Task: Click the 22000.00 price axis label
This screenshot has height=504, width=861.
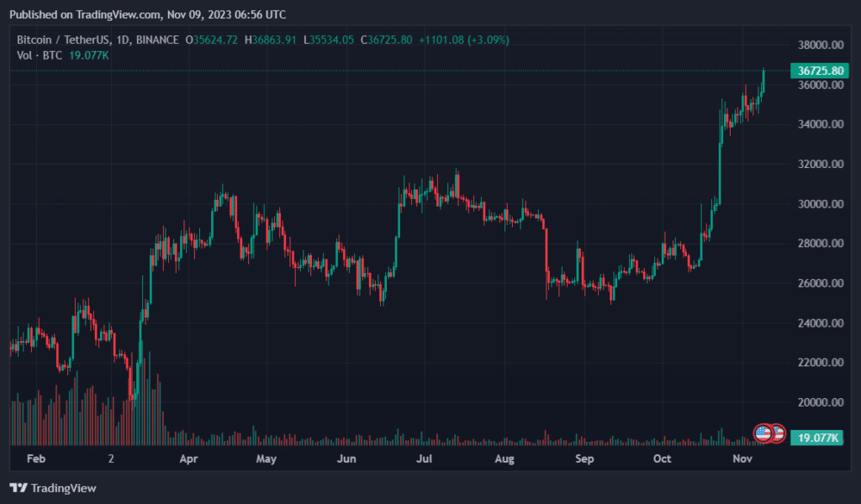Action: [x=821, y=363]
